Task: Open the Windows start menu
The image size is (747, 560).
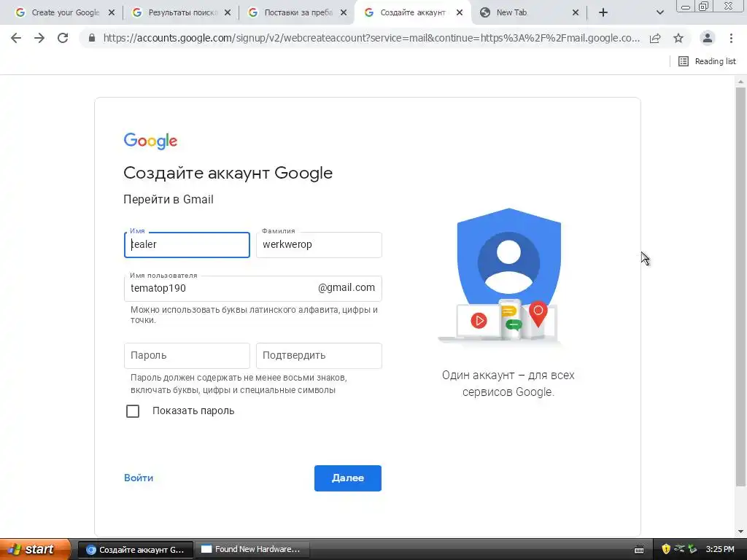Action: pos(35,550)
